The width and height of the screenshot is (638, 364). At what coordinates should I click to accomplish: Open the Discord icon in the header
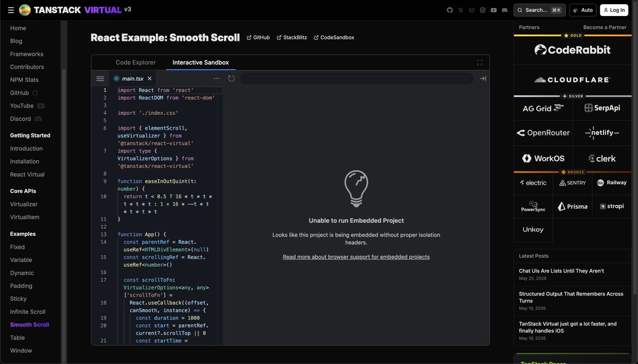pos(505,10)
